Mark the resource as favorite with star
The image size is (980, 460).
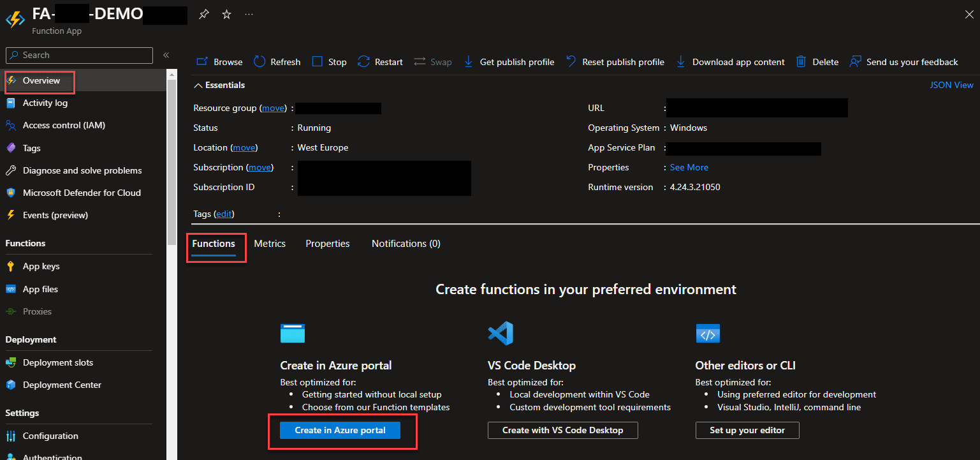(226, 14)
